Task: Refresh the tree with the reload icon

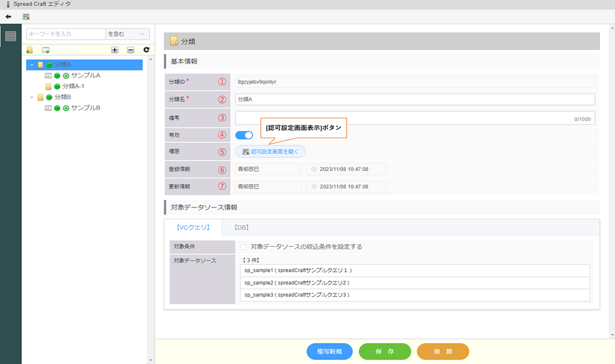Action: click(146, 50)
